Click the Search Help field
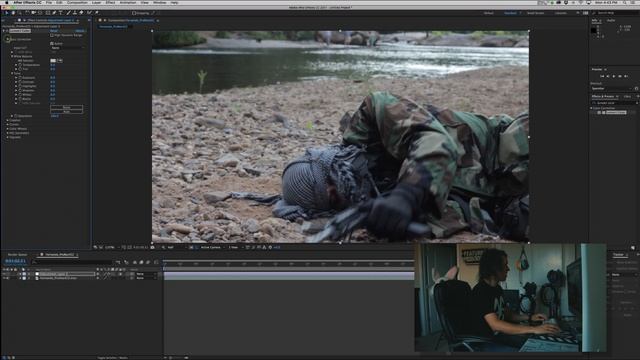 [x=616, y=13]
